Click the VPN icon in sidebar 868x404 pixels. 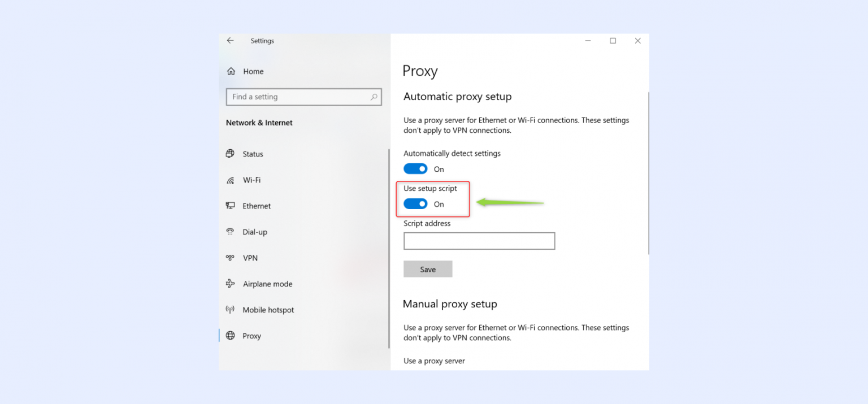(x=230, y=258)
